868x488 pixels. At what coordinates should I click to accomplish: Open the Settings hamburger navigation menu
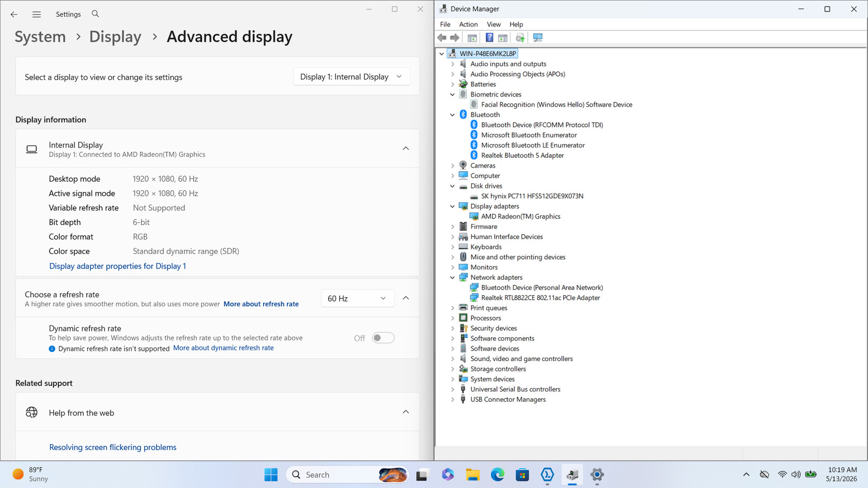(36, 14)
